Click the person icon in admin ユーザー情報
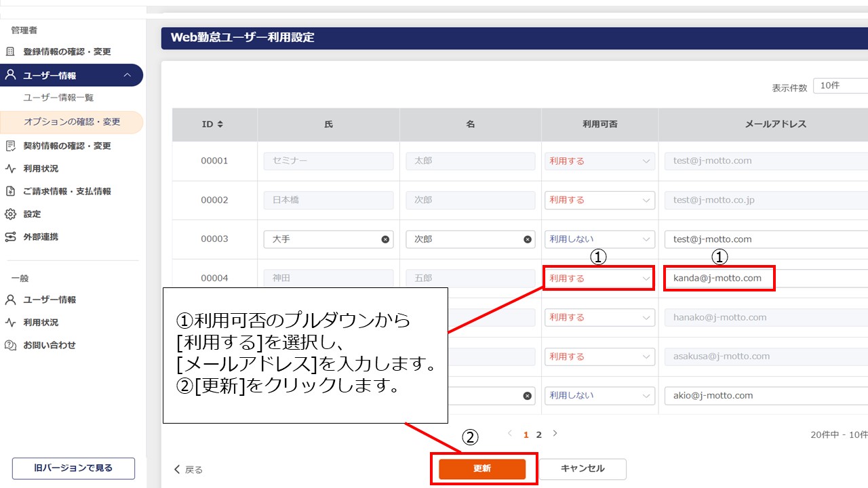Screen dimensions: 868x488 [10, 75]
